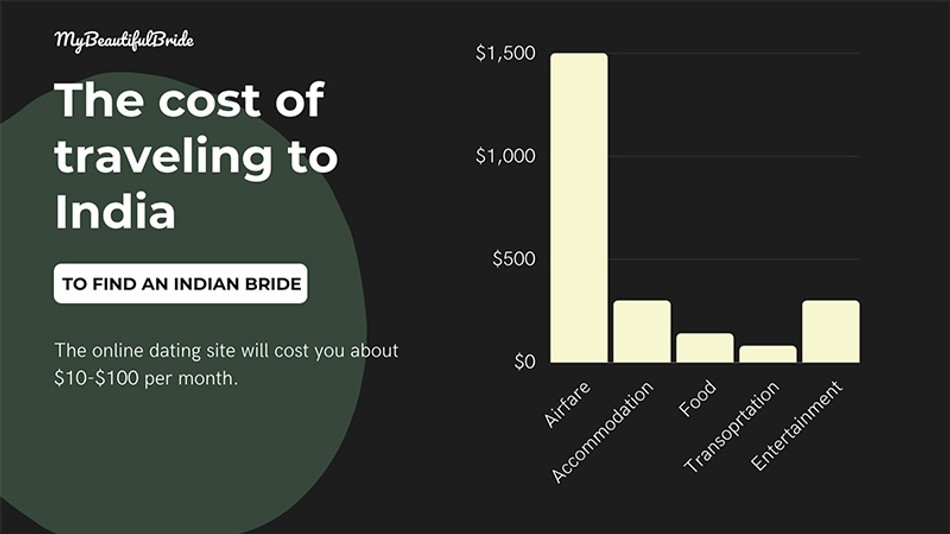This screenshot has width=950, height=534.
Task: Click the online dating site cost text
Action: click(226, 364)
